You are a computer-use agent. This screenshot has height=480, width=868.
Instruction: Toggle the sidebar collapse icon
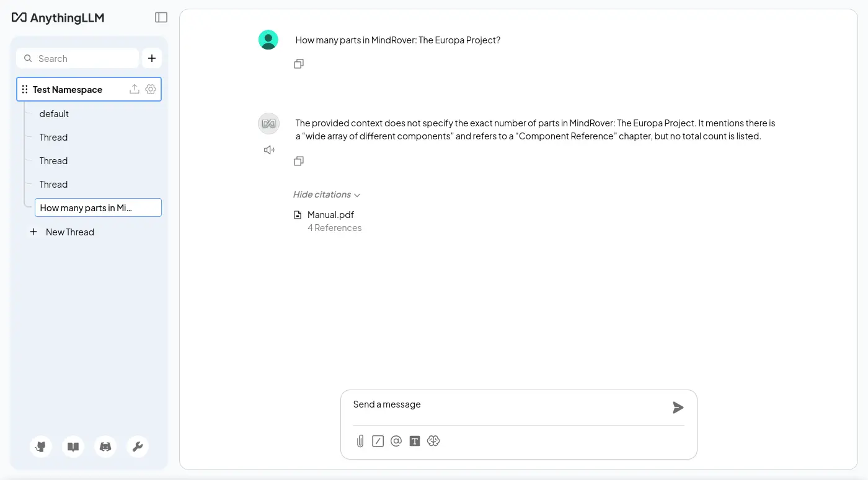161,17
